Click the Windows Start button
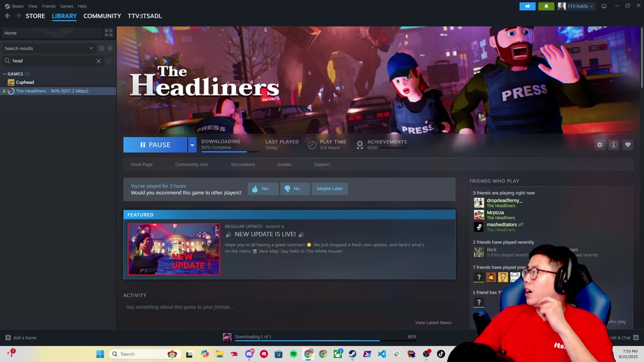Screen dimensions: 644x362 [100, 354]
